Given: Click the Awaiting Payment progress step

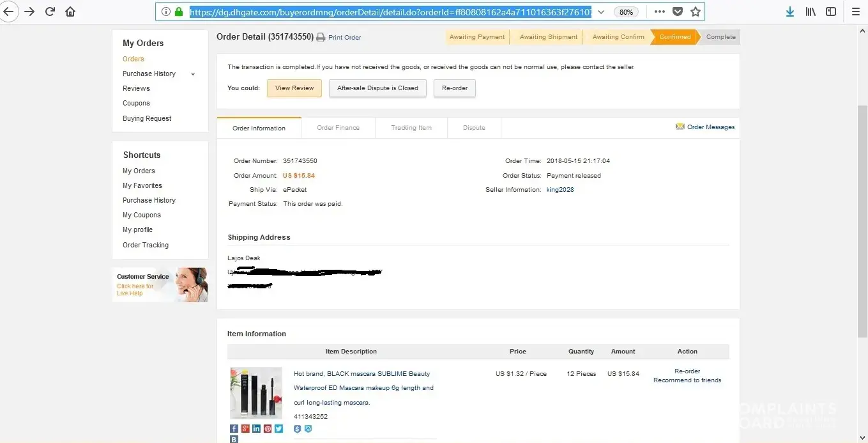Looking at the screenshot, I should tap(477, 37).
